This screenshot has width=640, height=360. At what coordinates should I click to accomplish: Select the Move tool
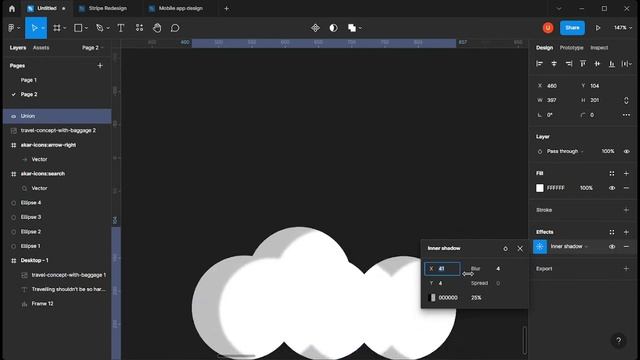pyautogui.click(x=34, y=28)
